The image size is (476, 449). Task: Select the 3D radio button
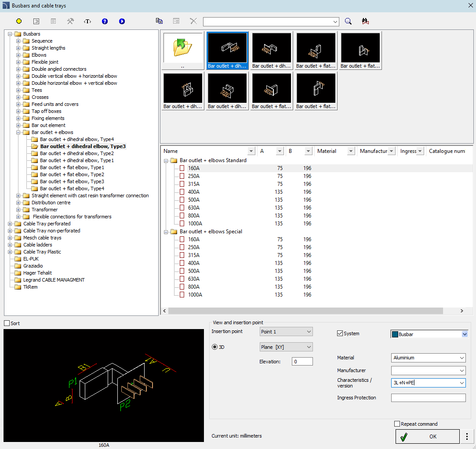tap(214, 347)
